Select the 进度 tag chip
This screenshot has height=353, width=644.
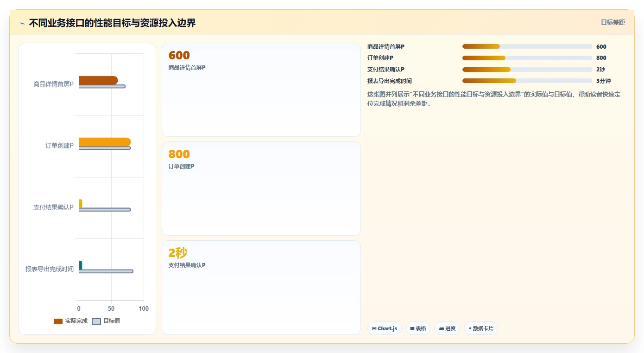[x=447, y=328]
